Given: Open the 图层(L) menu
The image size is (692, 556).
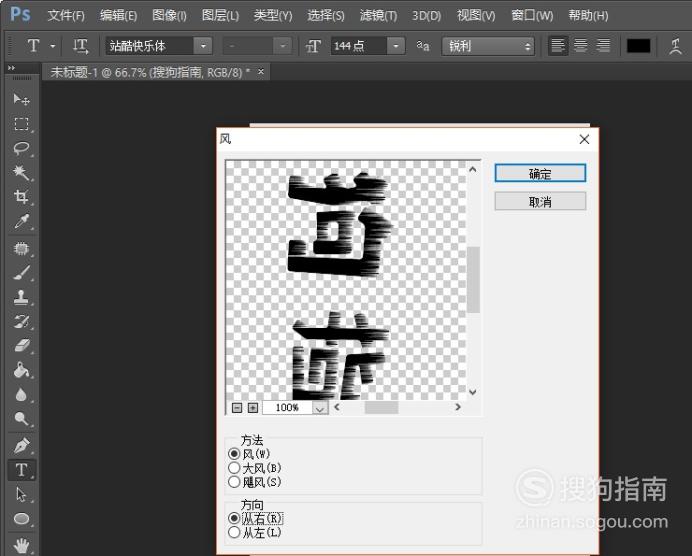Looking at the screenshot, I should [220, 16].
